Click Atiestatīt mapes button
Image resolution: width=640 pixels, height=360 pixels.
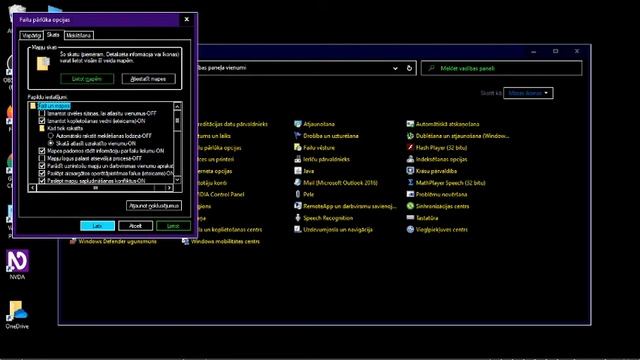[x=149, y=79]
